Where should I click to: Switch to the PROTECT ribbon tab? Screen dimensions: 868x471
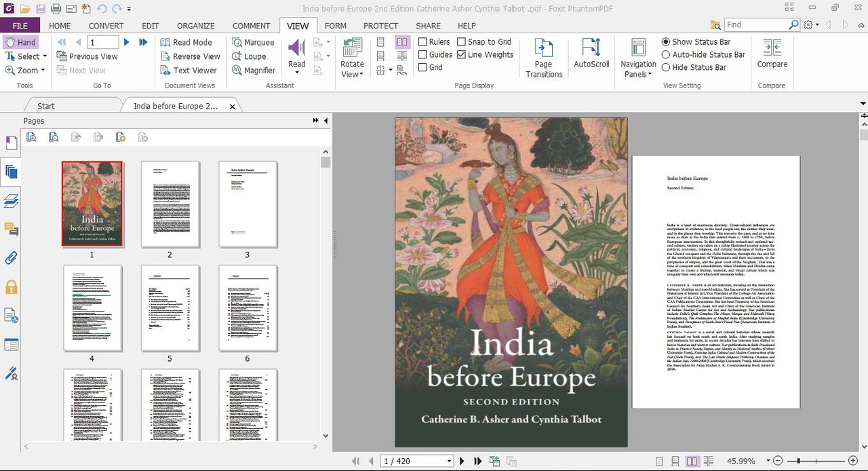click(x=380, y=26)
